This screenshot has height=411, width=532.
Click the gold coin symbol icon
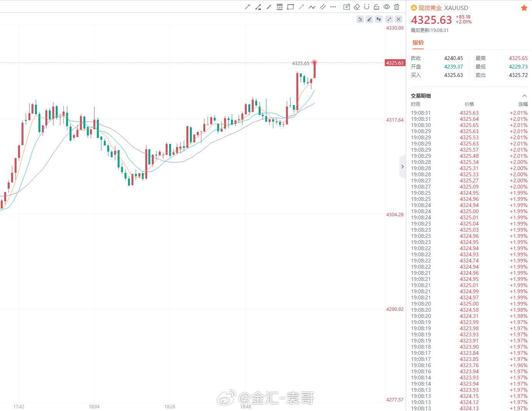pos(414,8)
